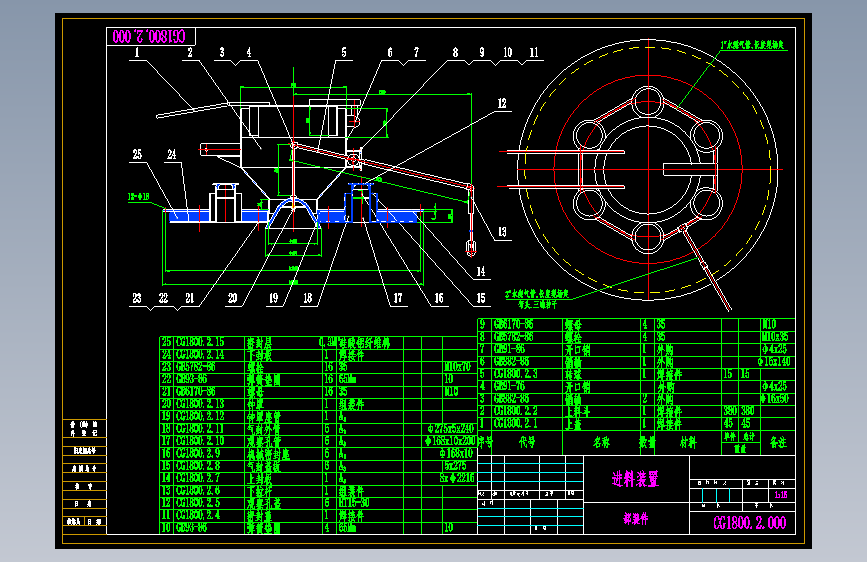Image resolution: width=867 pixels, height=562 pixels.
Task: Click balloon callout number 12 in the drawing
Action: tap(502, 103)
